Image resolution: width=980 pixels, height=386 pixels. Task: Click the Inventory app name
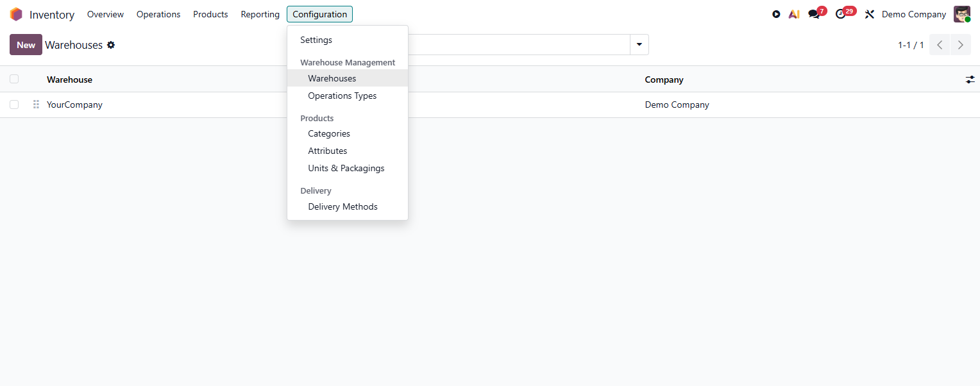tap(52, 14)
